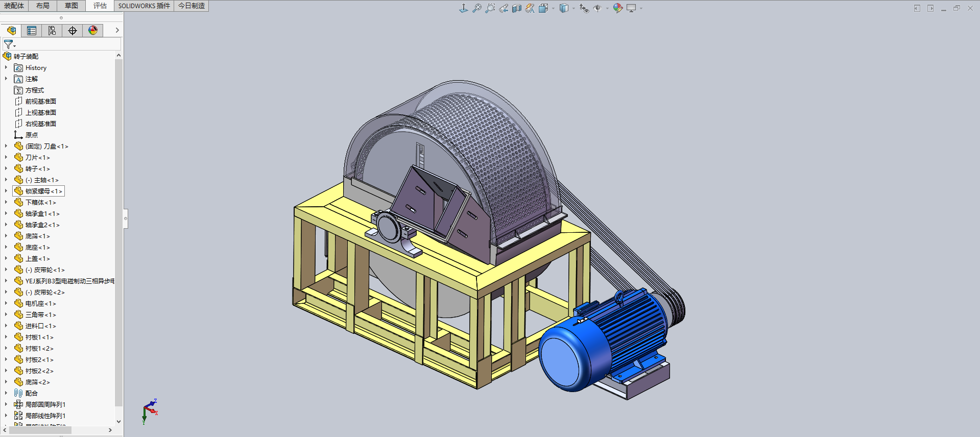Select 轴承盒2<1> component

42,225
